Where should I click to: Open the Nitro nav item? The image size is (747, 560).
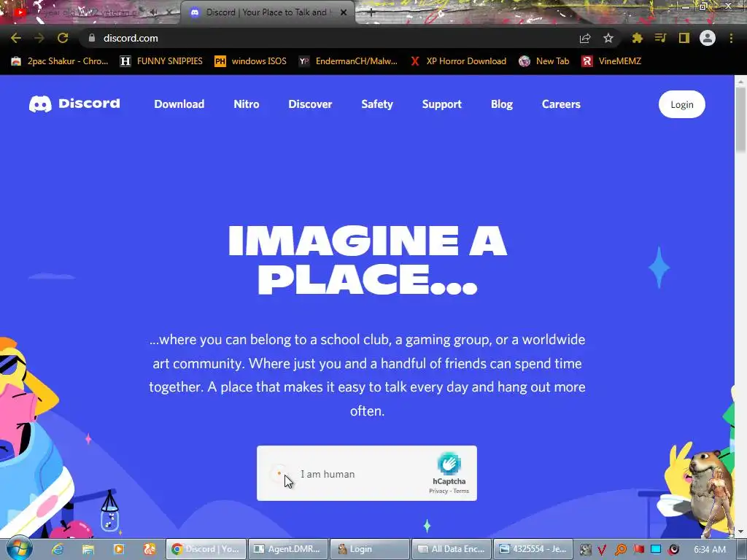click(247, 104)
